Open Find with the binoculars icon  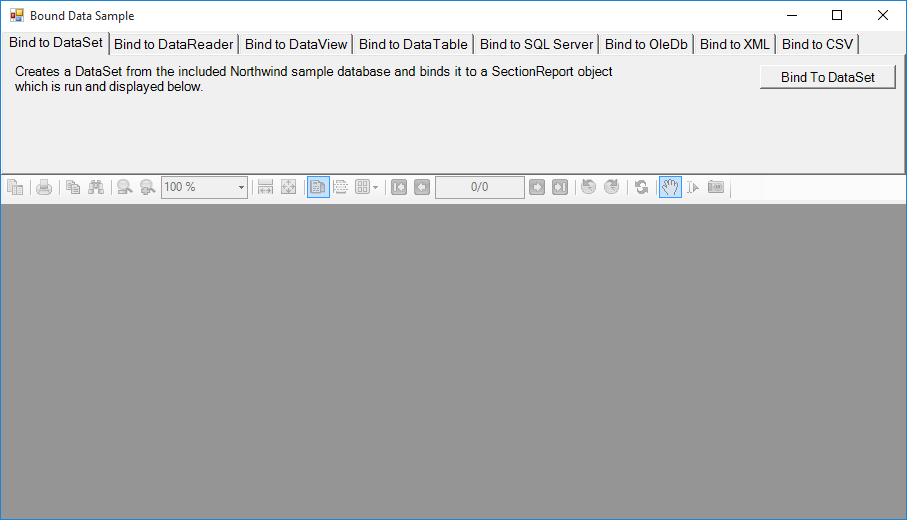pyautogui.click(x=96, y=187)
